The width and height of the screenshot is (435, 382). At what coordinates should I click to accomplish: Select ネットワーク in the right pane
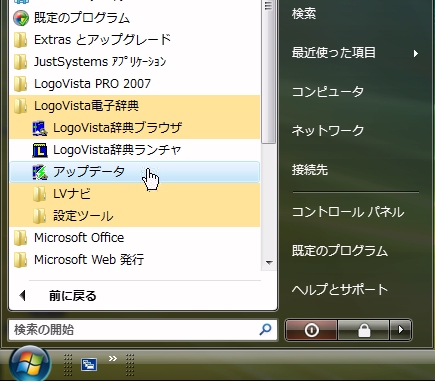pos(328,130)
